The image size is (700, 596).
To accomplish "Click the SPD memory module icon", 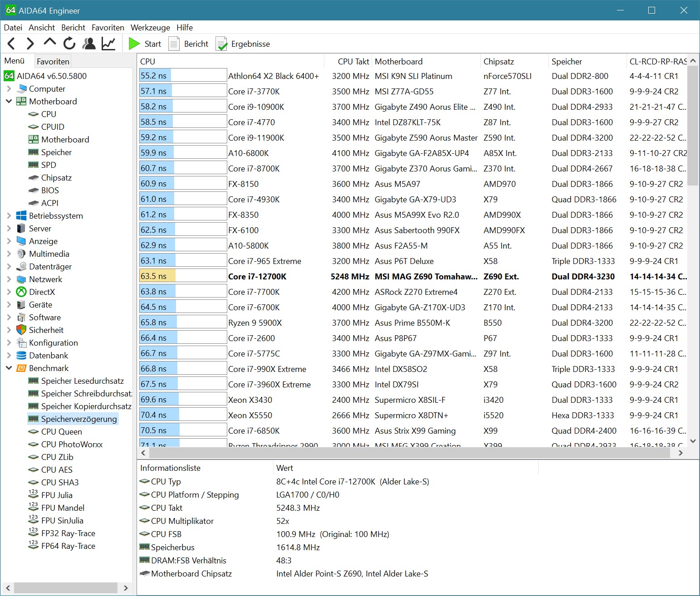I will (x=34, y=165).
